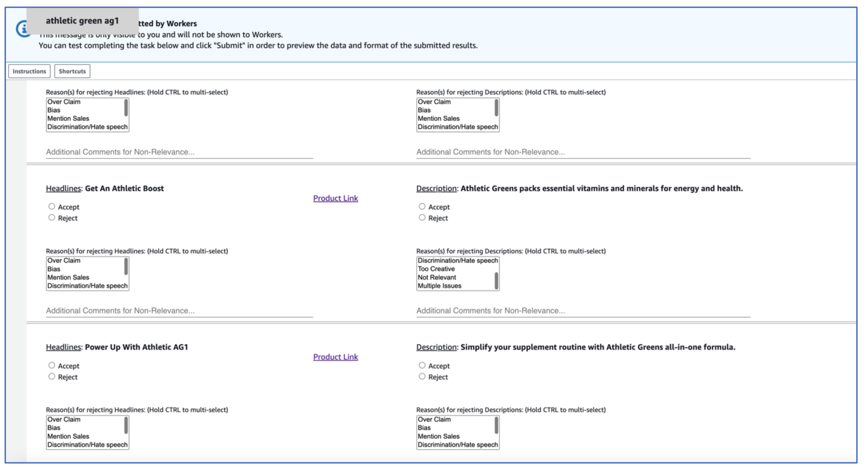Reject the 'Get An Athletic Boost' headline
The height and width of the screenshot is (472, 868).
[x=52, y=217]
